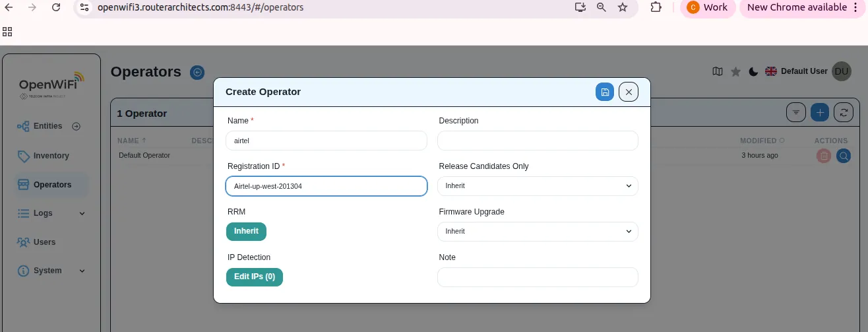Click the star favorites icon in header
This screenshot has height=332, width=868.
(x=735, y=71)
